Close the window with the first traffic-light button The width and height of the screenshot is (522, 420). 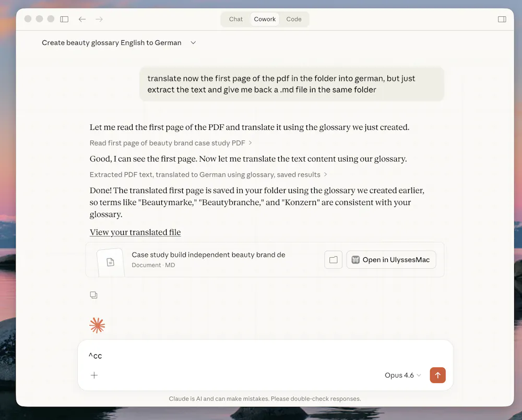(x=28, y=19)
